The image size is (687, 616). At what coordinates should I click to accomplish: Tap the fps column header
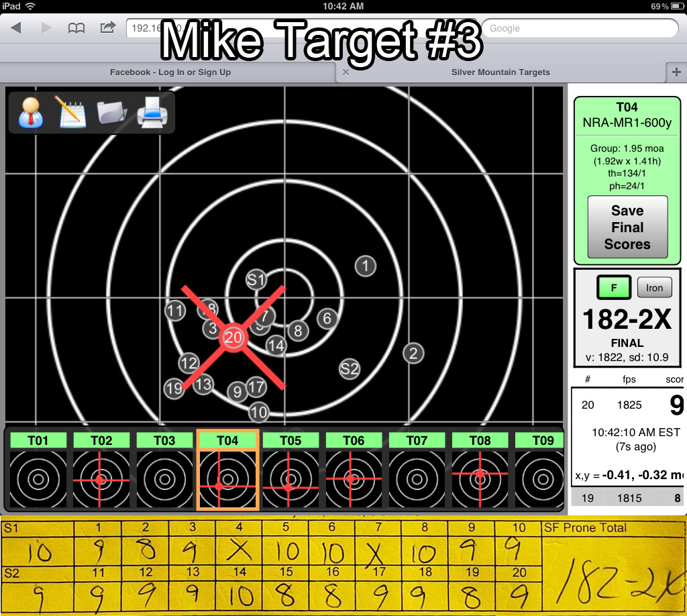[629, 379]
